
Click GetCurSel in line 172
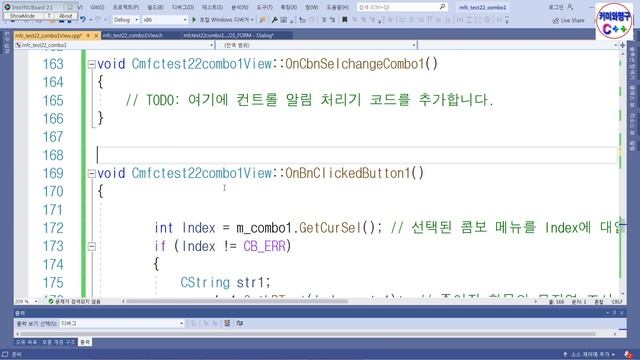330,228
